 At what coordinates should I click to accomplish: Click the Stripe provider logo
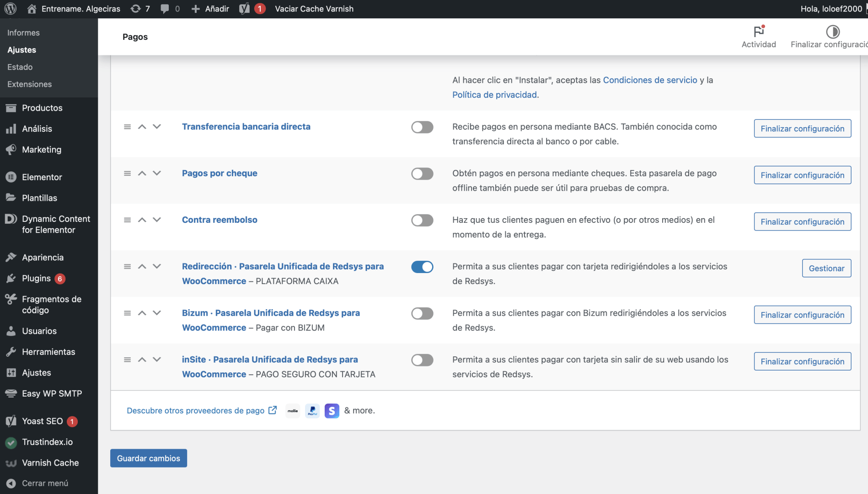332,411
